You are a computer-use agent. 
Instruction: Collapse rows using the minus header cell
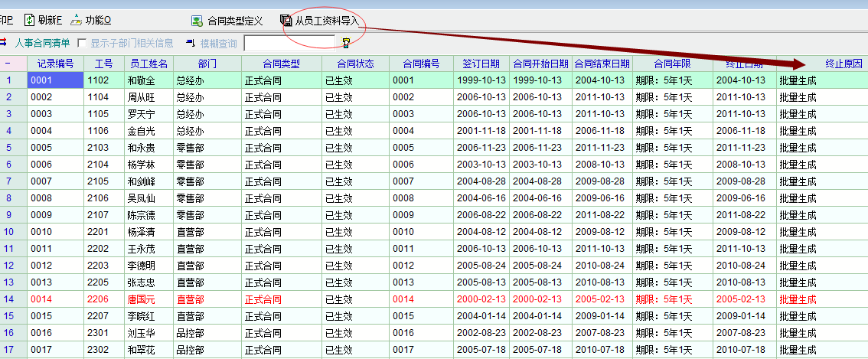[8, 64]
